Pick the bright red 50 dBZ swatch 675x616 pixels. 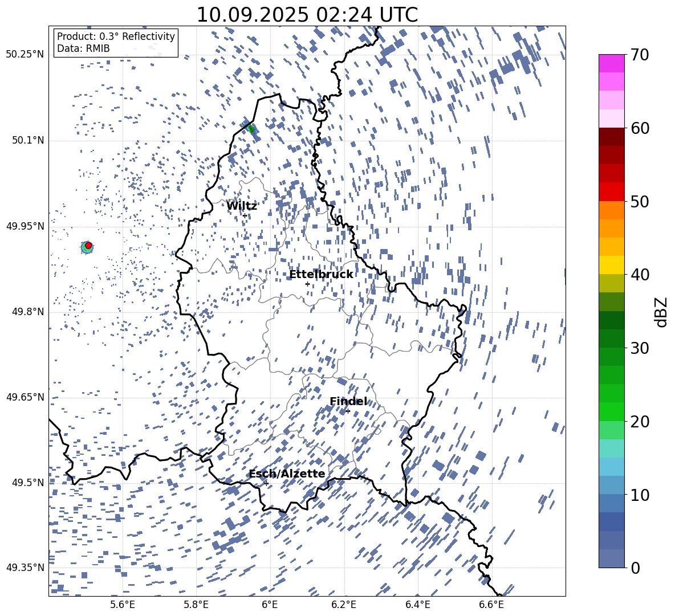(x=612, y=192)
